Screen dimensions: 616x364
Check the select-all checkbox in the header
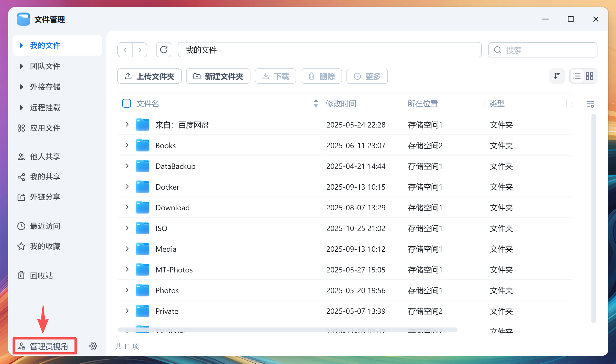click(x=126, y=104)
